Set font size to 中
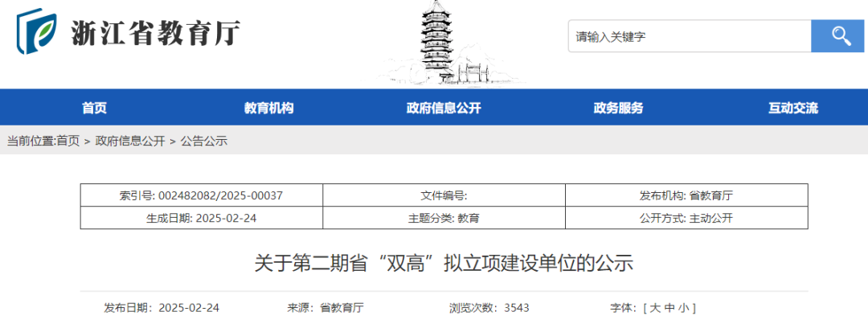This screenshot has height=324, width=868. tap(669, 308)
